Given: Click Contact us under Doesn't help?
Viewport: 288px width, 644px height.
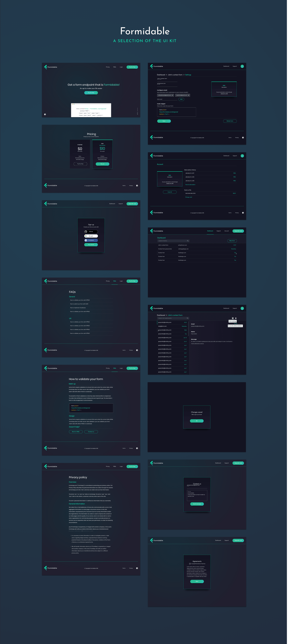Looking at the screenshot, I should (x=91, y=432).
